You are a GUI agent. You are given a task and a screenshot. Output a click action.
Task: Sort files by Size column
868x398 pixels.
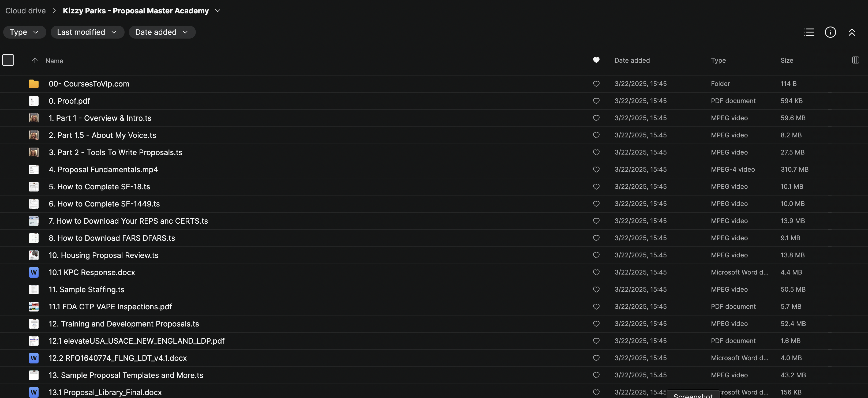[x=787, y=60]
